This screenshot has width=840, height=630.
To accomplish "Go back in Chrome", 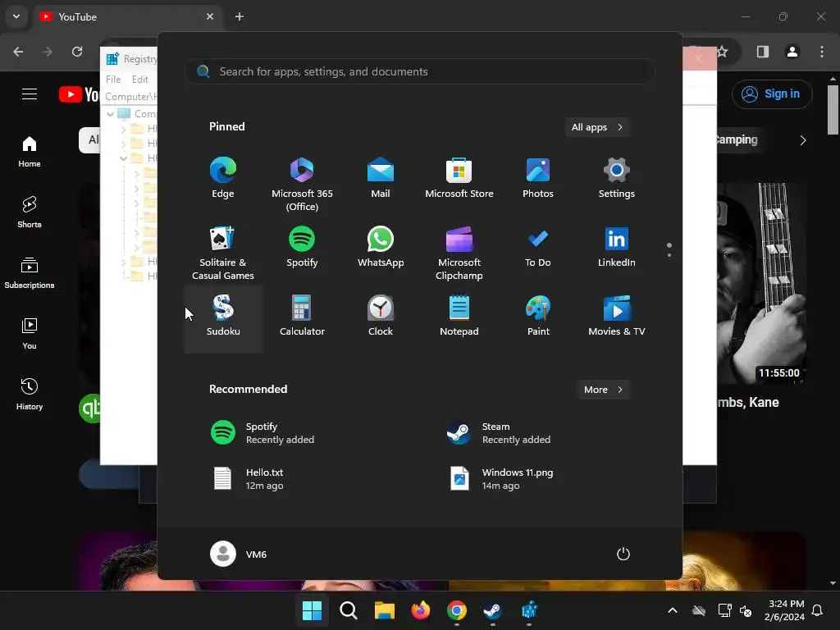I will pos(18,52).
